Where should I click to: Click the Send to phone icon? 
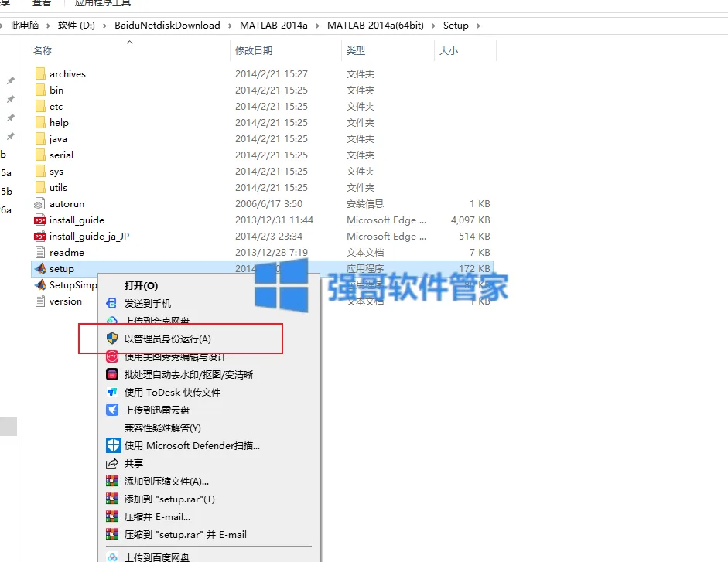click(x=112, y=304)
